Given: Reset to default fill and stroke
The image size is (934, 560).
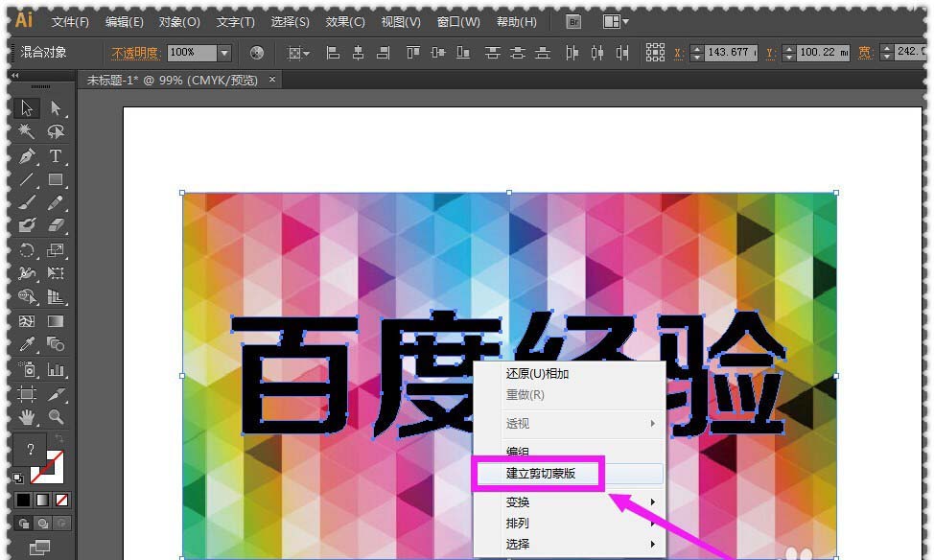Looking at the screenshot, I should (x=18, y=478).
